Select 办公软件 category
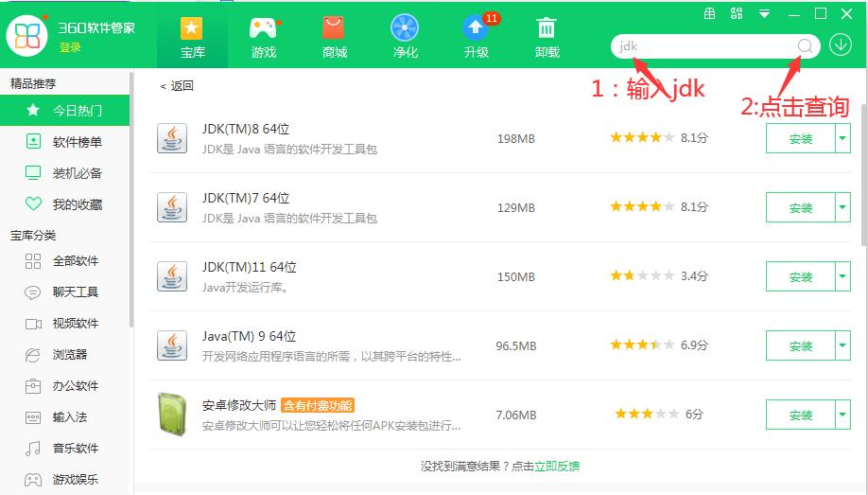 (64, 386)
